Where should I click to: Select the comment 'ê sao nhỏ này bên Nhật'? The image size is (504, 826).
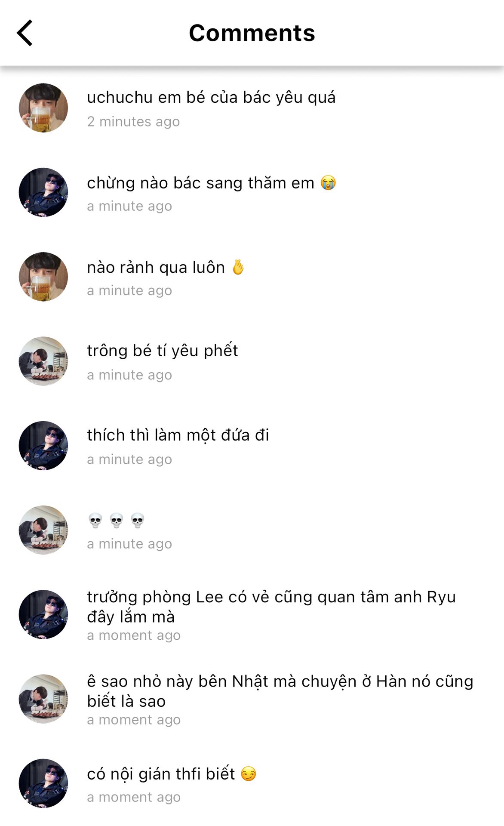point(280,691)
